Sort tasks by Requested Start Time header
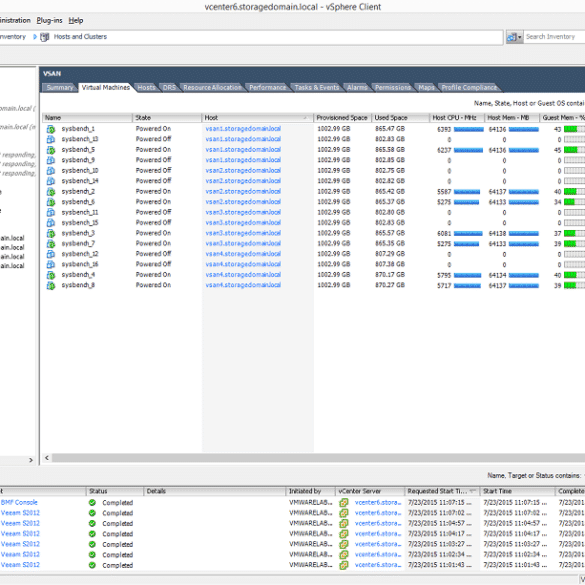This screenshot has height=585, width=585. (x=442, y=491)
